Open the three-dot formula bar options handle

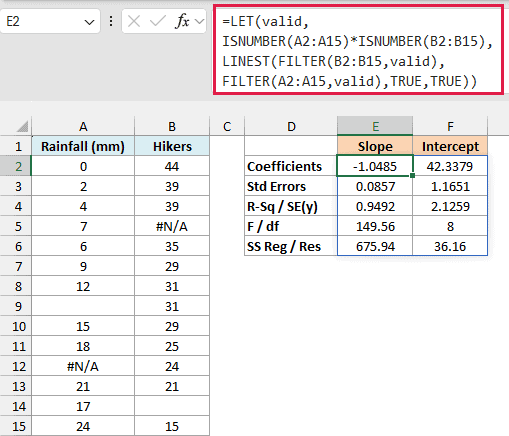coord(111,22)
